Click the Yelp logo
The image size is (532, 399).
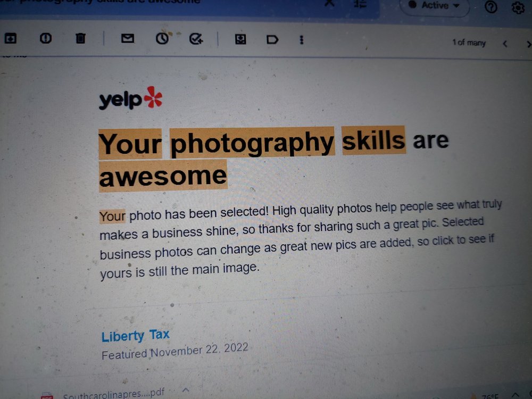point(131,98)
